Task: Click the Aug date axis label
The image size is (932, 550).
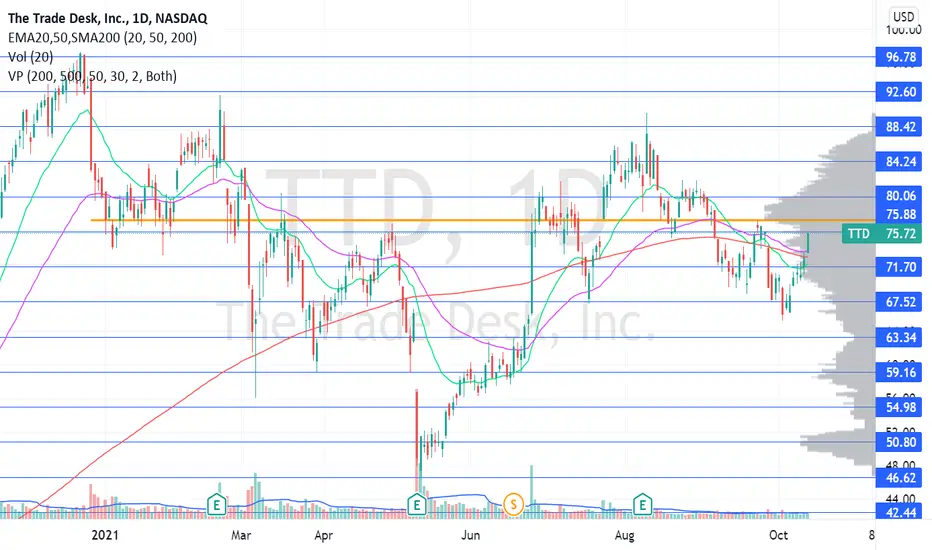Action: (624, 535)
